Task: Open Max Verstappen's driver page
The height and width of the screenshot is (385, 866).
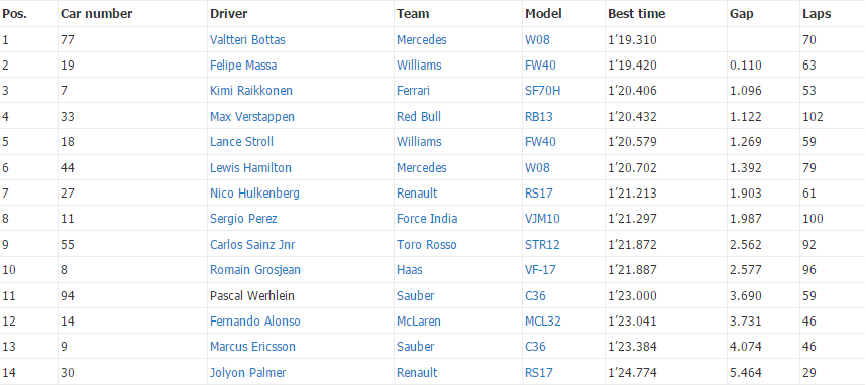Action: (252, 117)
